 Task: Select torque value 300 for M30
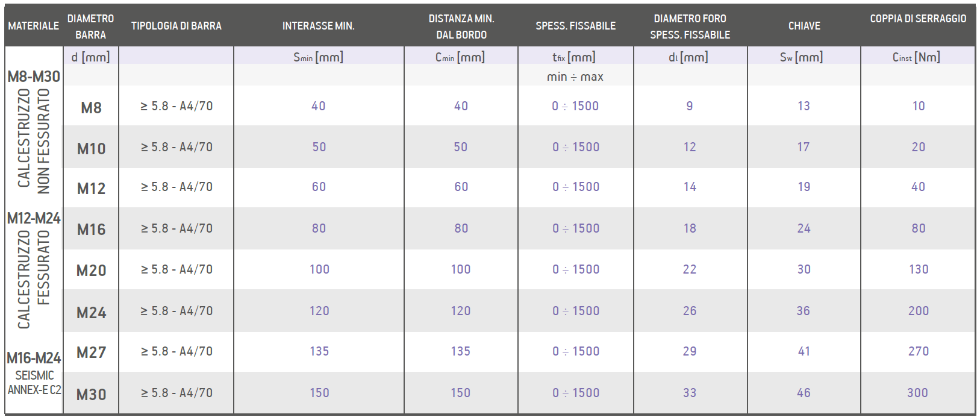point(918,393)
